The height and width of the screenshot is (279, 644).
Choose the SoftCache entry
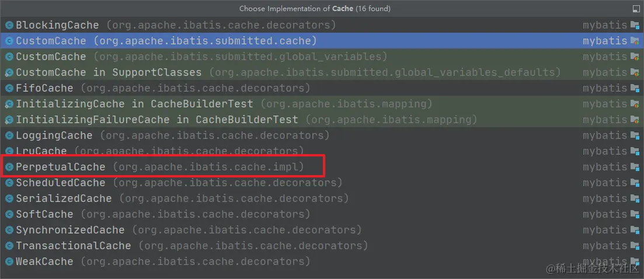[44, 214]
